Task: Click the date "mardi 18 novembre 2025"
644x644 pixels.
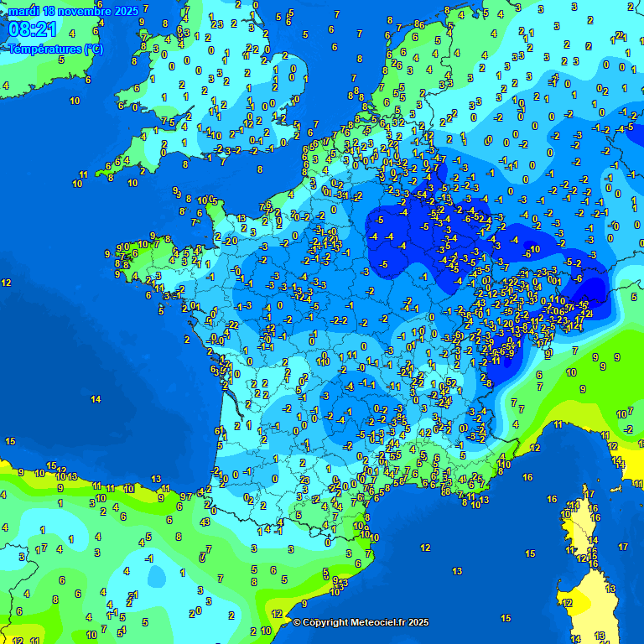Action: (x=74, y=11)
